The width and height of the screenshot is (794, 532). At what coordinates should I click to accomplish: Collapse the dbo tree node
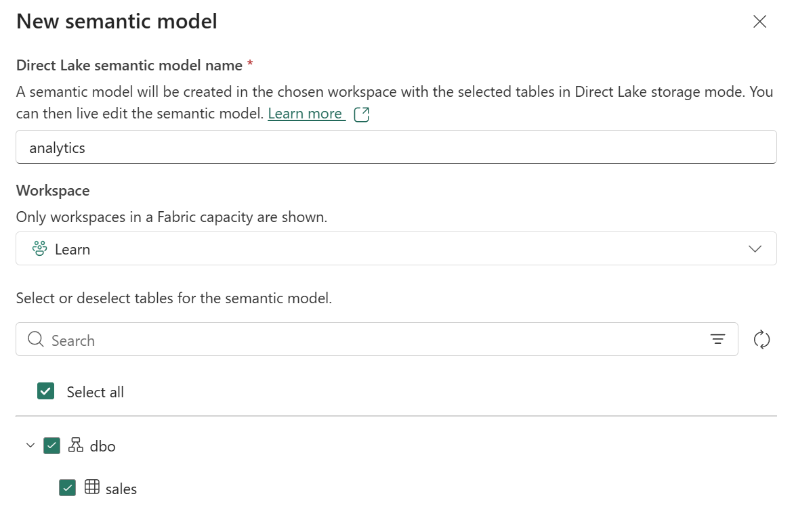30,445
